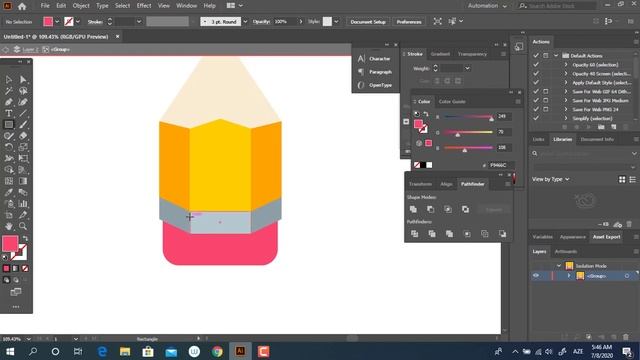Expand the Save For Web PNG 24 action
The image size is (640, 360).
[x=566, y=109]
